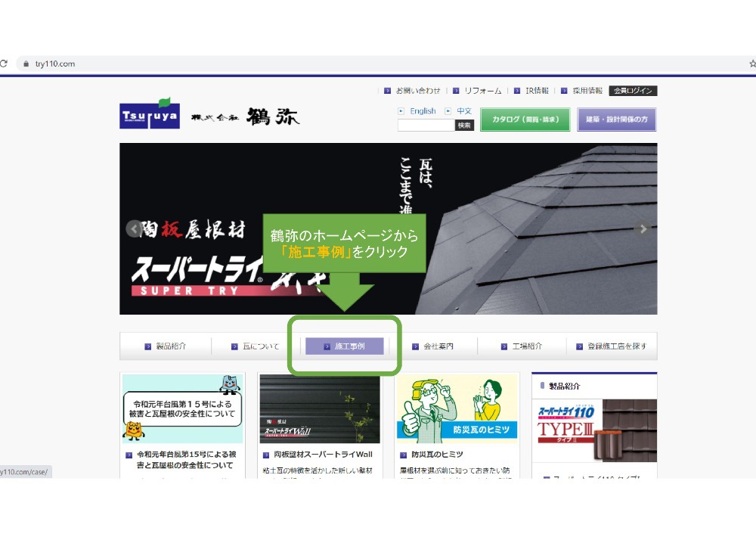Open リフォーム link in top bar
Screen dimensions: 756x534
pyautogui.click(x=482, y=91)
